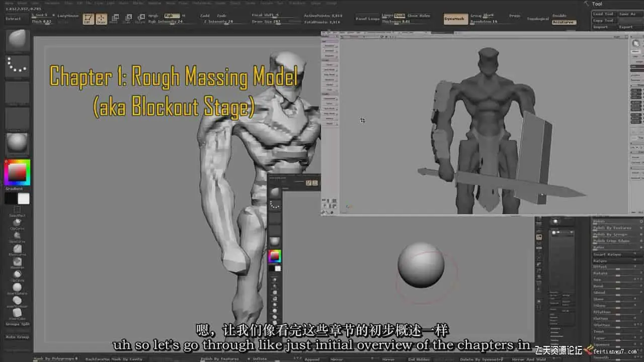Select the Move transform icon
This screenshot has width=644, height=362.
coord(114,19)
